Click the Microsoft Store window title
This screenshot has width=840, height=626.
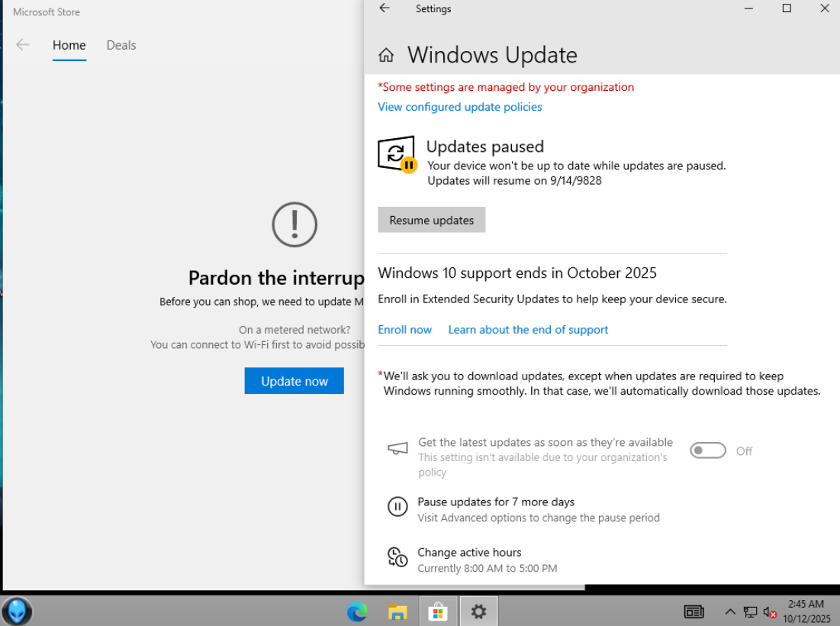(46, 11)
